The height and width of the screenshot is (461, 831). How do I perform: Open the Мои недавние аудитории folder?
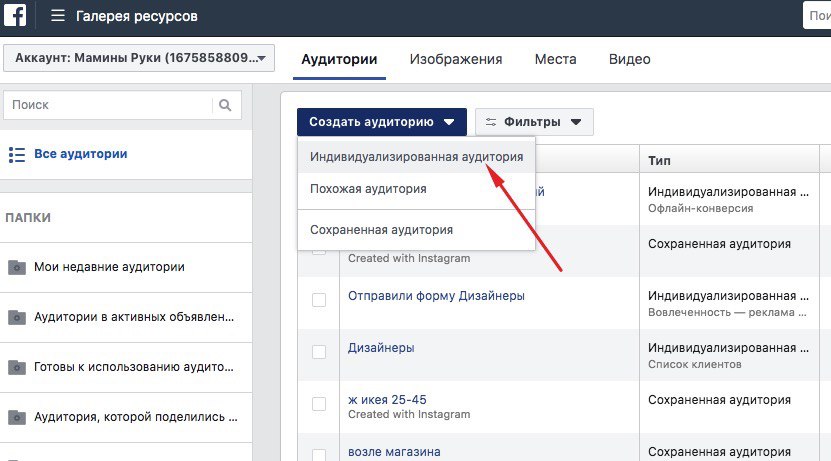pos(126,267)
